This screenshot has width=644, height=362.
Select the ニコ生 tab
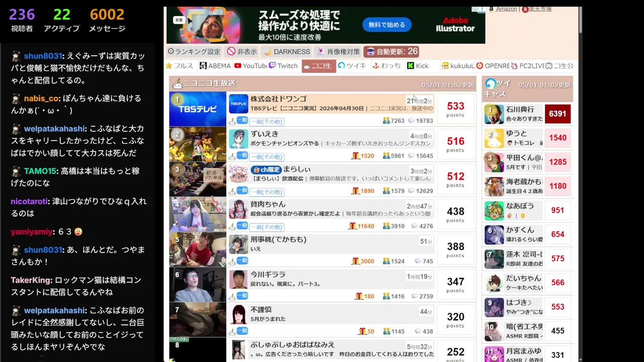coord(318,66)
